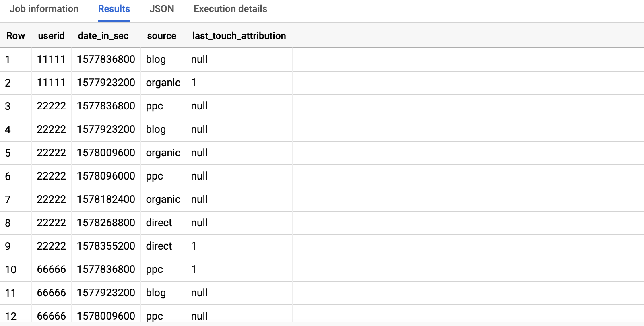Click the userid column header
This screenshot has width=644, height=326.
(52, 35)
